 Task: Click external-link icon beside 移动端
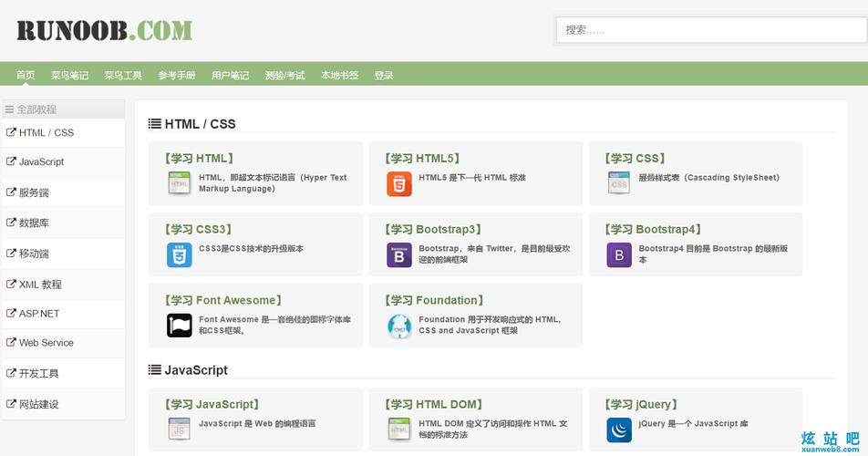pyautogui.click(x=11, y=253)
